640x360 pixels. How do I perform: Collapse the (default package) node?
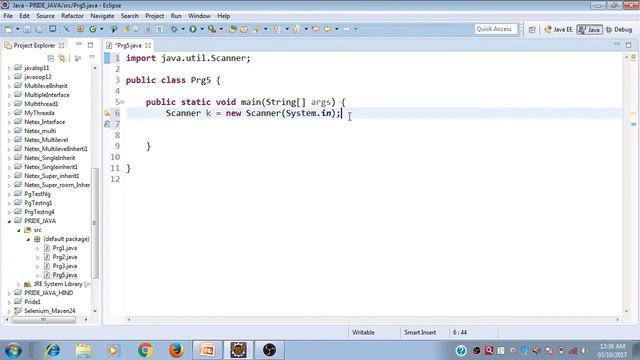coord(28,239)
